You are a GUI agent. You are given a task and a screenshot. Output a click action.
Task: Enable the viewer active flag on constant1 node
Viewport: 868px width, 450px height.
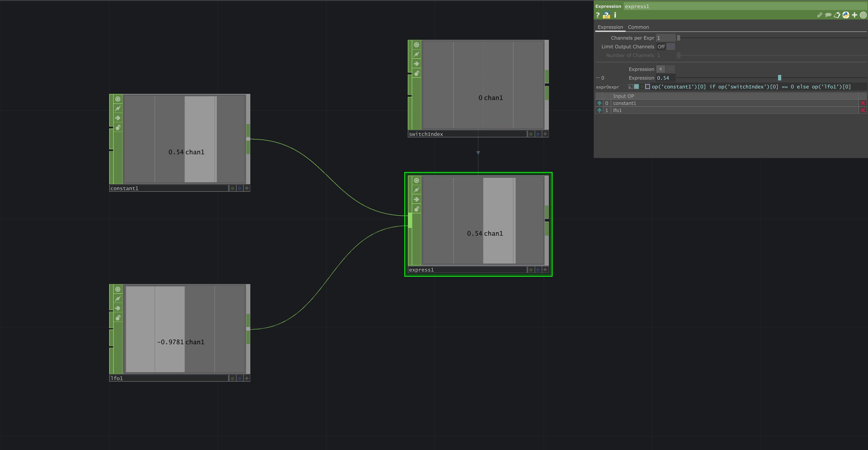tap(117, 99)
